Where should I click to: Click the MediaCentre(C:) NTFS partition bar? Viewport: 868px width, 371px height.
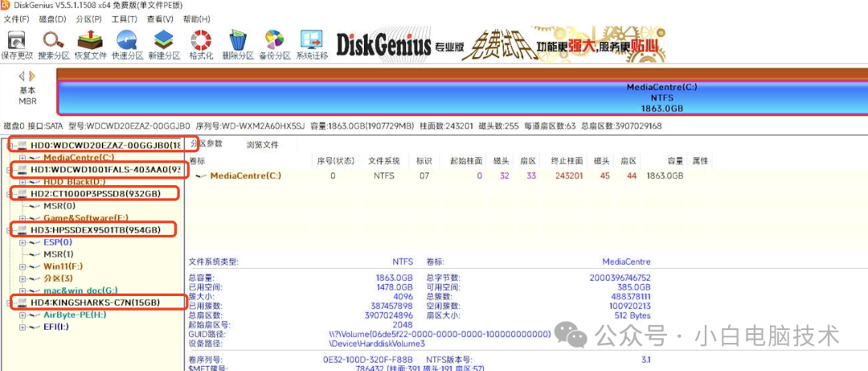[462, 97]
